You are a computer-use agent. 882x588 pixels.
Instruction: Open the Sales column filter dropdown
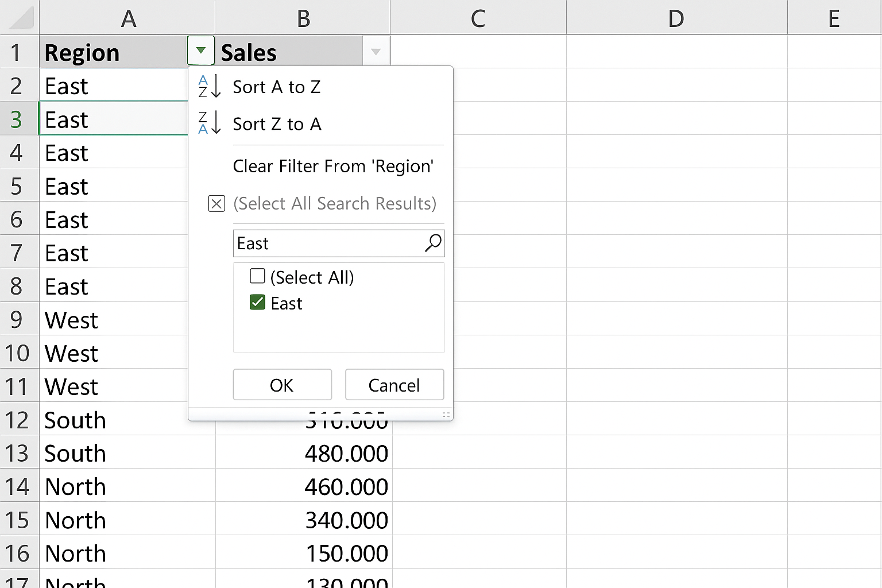click(x=376, y=52)
